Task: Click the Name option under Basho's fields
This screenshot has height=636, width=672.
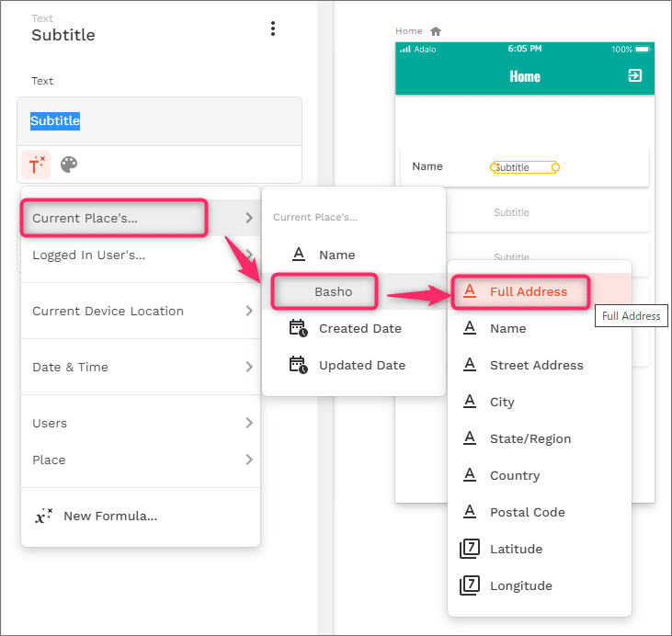Action: 540,328
